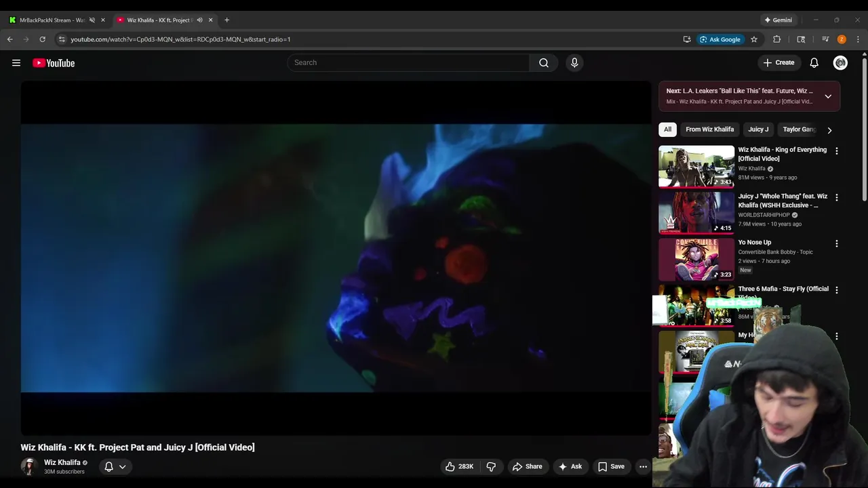Open Wiz Khalifa channel avatar

click(28, 466)
